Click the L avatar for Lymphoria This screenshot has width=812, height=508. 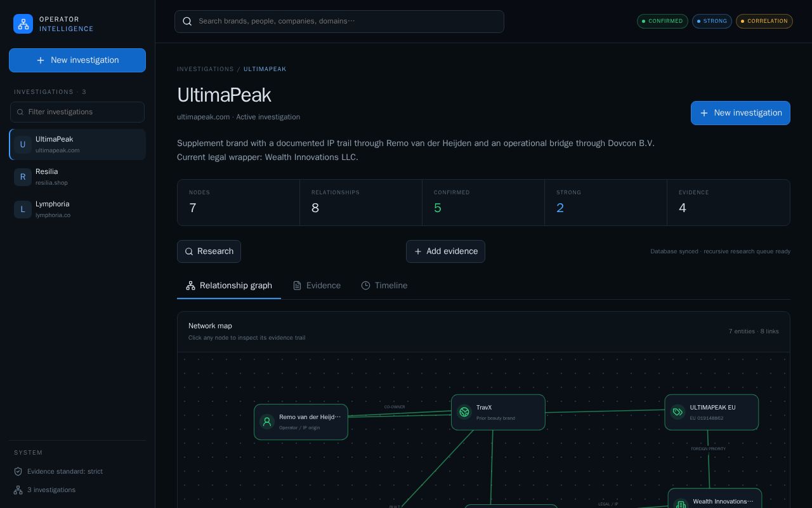[x=23, y=210]
